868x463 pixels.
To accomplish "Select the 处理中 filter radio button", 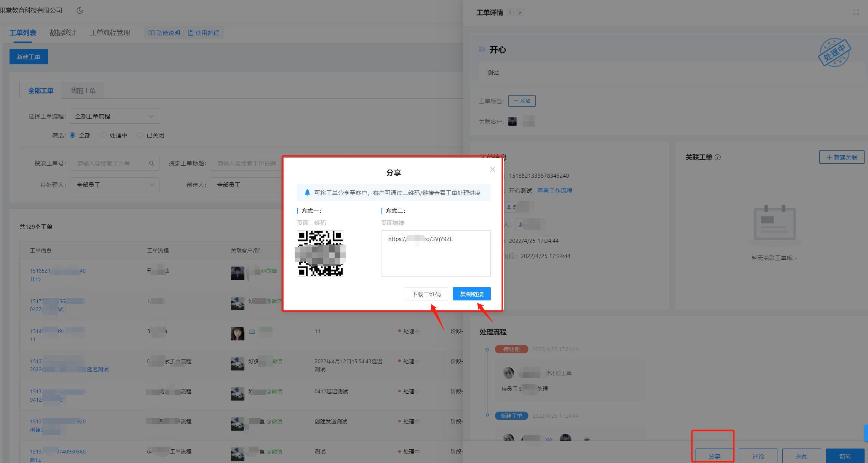I will (x=103, y=135).
